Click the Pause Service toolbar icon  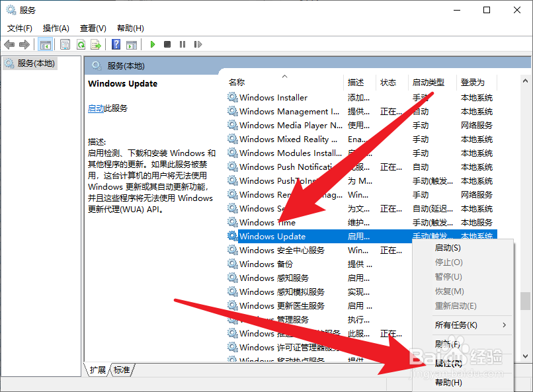point(183,44)
